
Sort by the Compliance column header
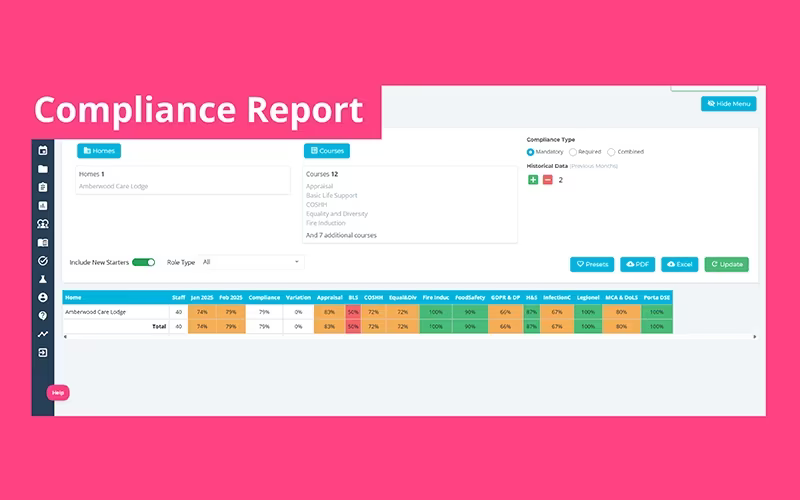pos(264,297)
